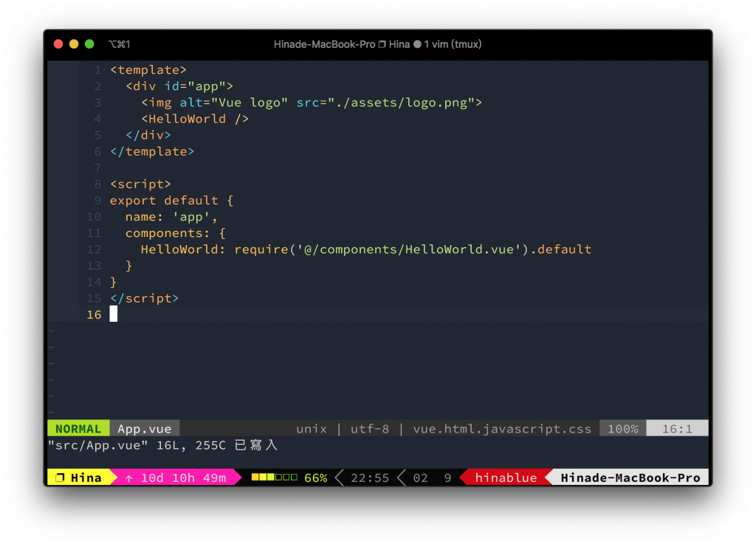Click the 100% scroll position indicator
The height and width of the screenshot is (544, 756).
[x=623, y=428]
